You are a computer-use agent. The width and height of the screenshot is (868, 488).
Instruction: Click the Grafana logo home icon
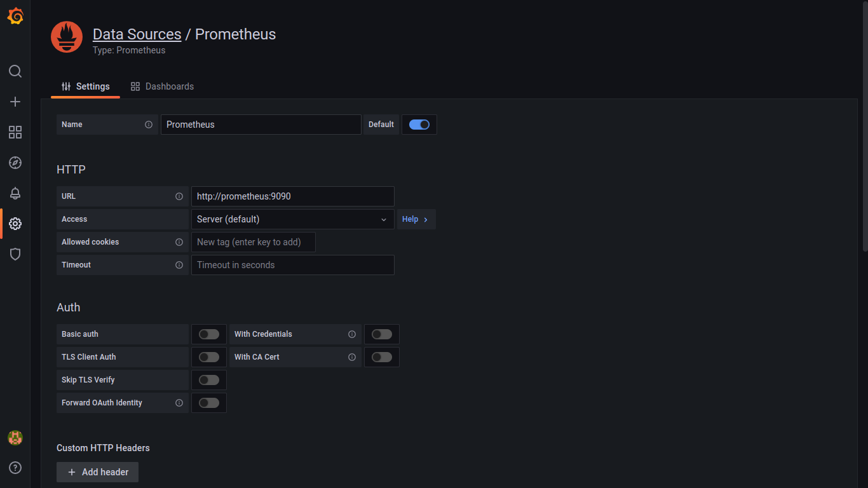15,17
